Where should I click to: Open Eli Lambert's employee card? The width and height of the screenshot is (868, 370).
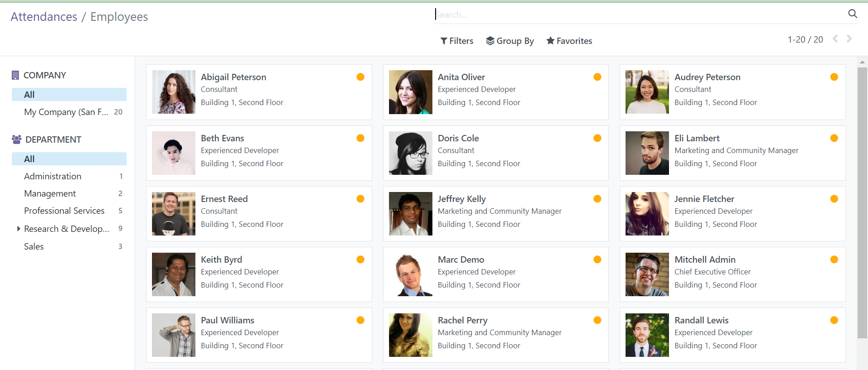coord(732,153)
